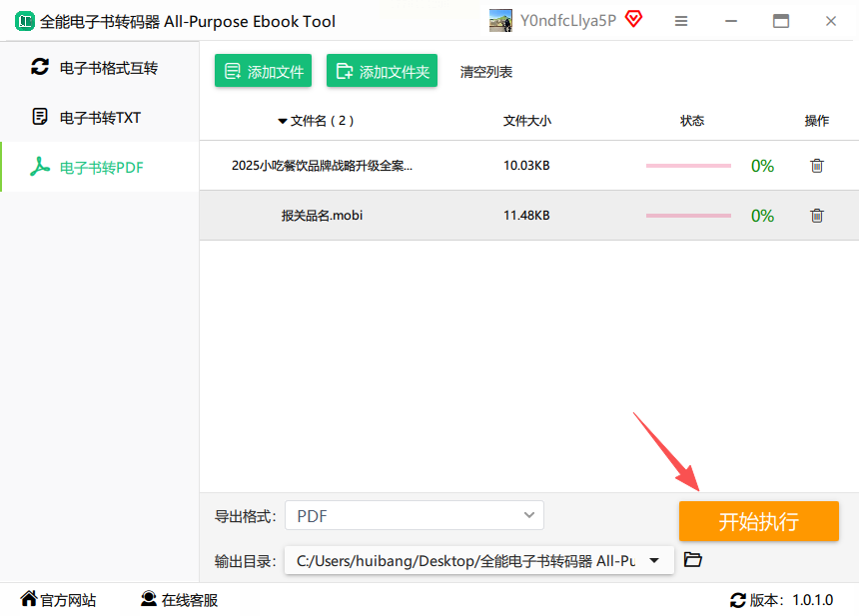Open the 导出格式 PDF dropdown
The image size is (859, 616).
coord(415,515)
